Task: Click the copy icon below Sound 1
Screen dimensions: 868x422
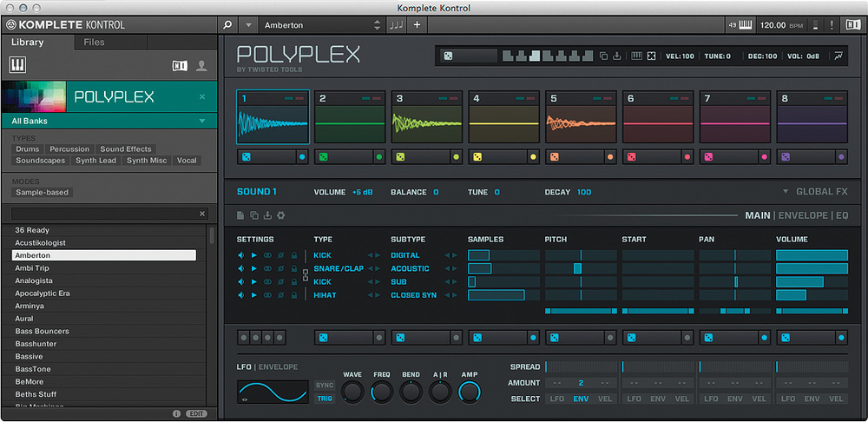Action: [254, 215]
